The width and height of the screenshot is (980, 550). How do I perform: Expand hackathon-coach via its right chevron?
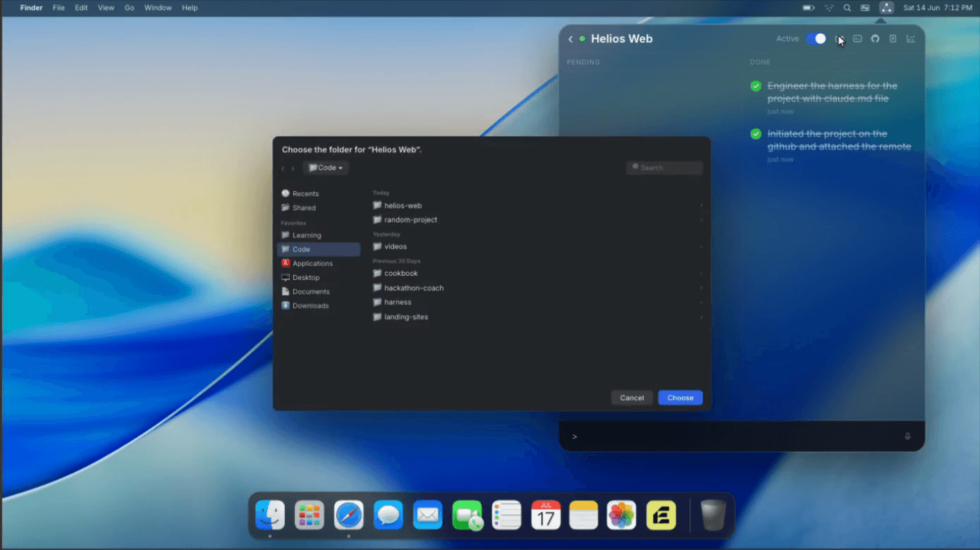click(701, 288)
